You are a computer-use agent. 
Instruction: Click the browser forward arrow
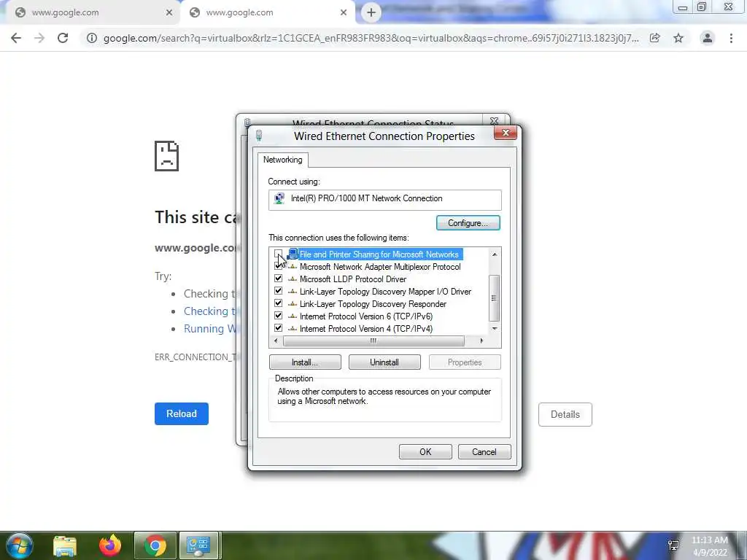click(39, 38)
